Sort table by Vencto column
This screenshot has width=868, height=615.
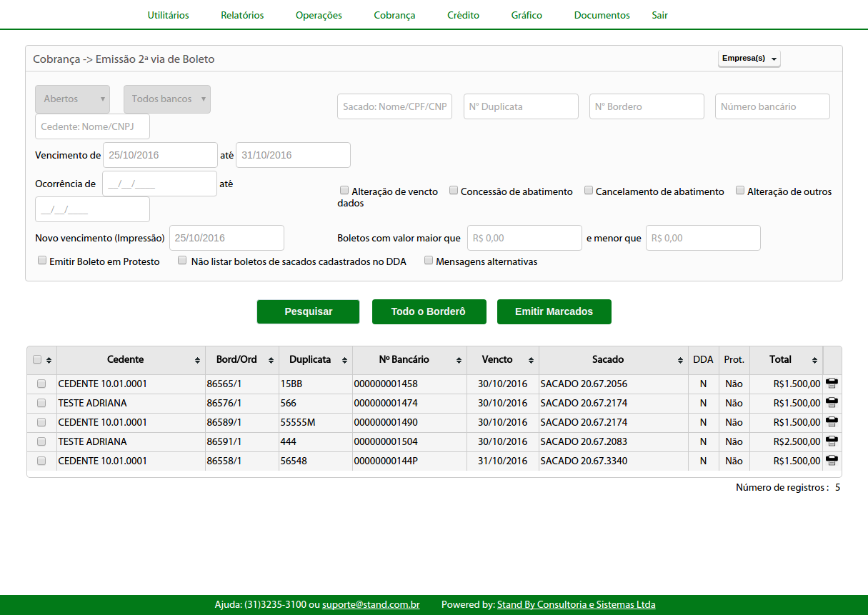tap(503, 360)
